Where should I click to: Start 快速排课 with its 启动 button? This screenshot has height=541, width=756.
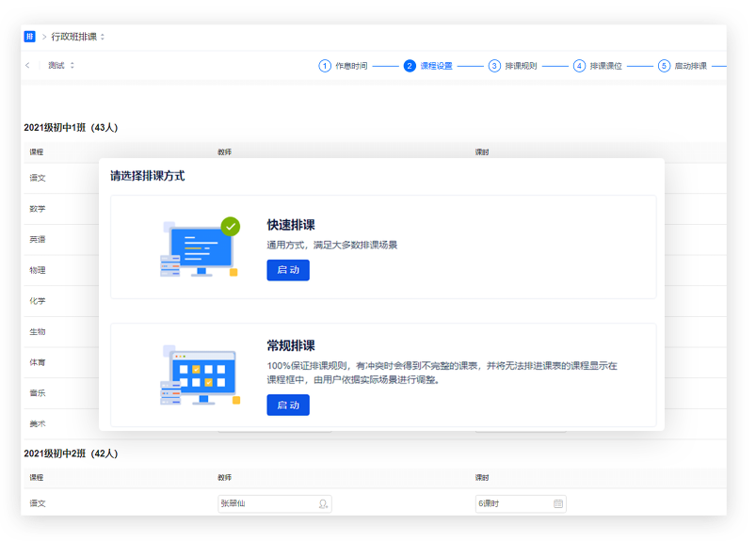coord(288,270)
